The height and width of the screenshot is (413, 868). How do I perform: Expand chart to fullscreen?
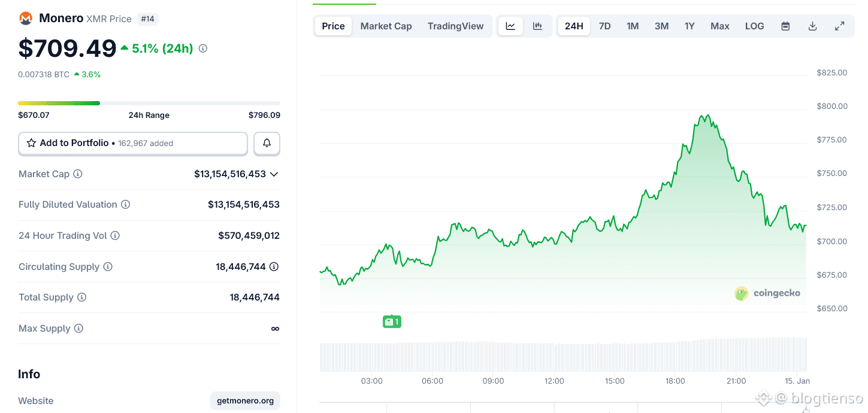[x=839, y=26]
